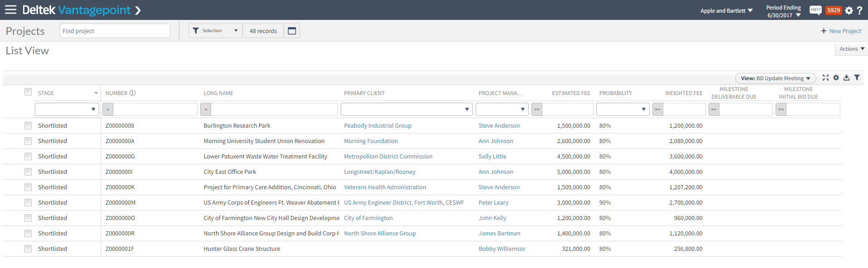This screenshot has width=868, height=268.
Task: Check the Lower Patuxent Waste Water row
Action: tap(28, 156)
